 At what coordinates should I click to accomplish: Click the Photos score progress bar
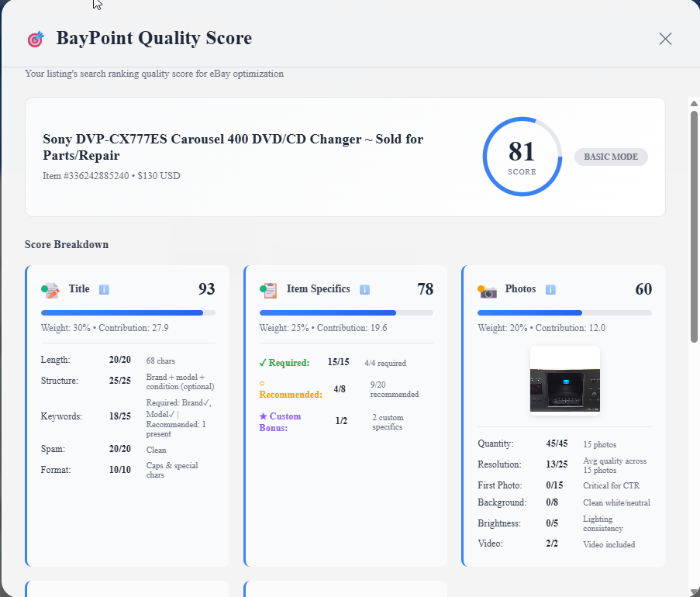tap(564, 312)
